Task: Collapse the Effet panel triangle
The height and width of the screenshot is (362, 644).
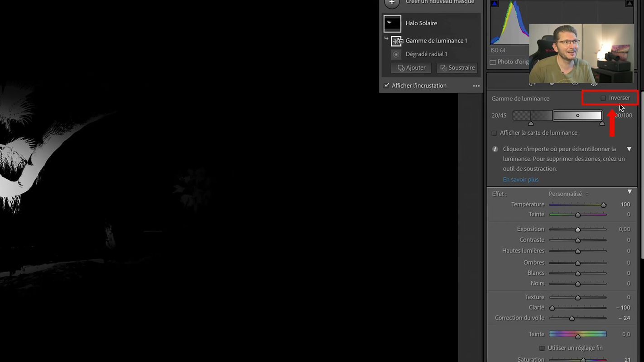Action: [x=630, y=192]
